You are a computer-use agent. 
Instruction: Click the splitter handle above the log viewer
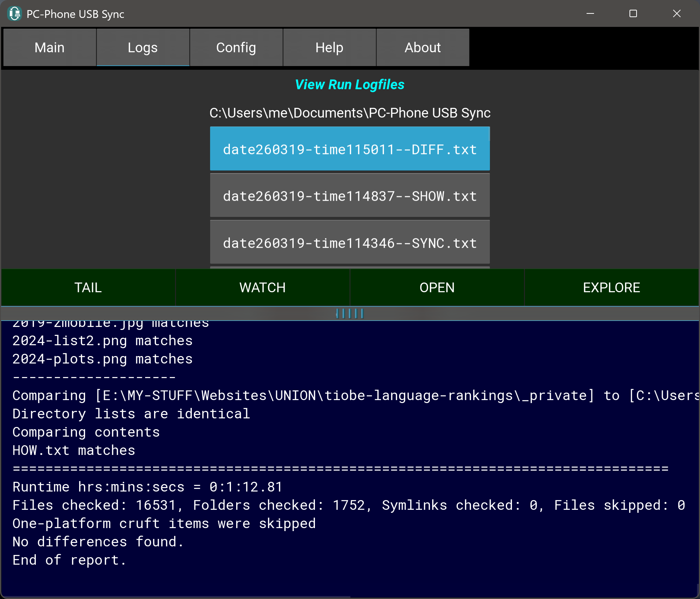(x=350, y=313)
